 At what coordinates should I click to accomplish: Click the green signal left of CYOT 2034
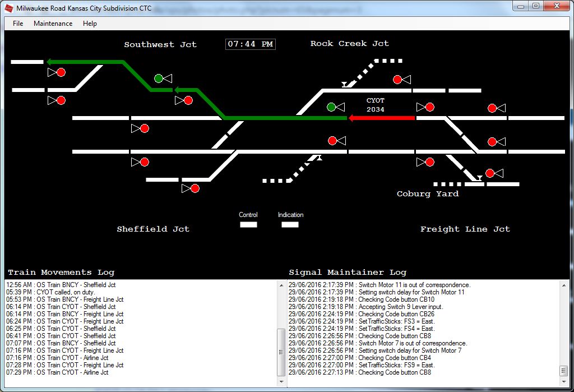click(331, 107)
